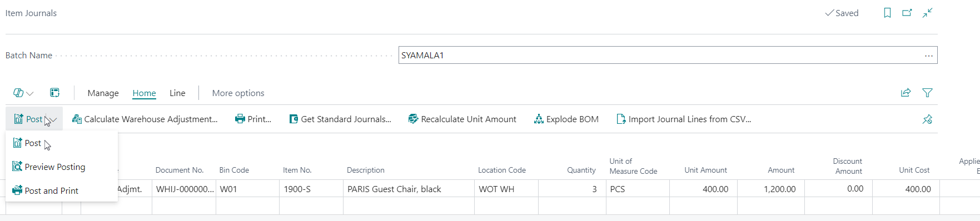Run Calculate Warehouse Adjustment action
980x221 pixels.
(145, 119)
